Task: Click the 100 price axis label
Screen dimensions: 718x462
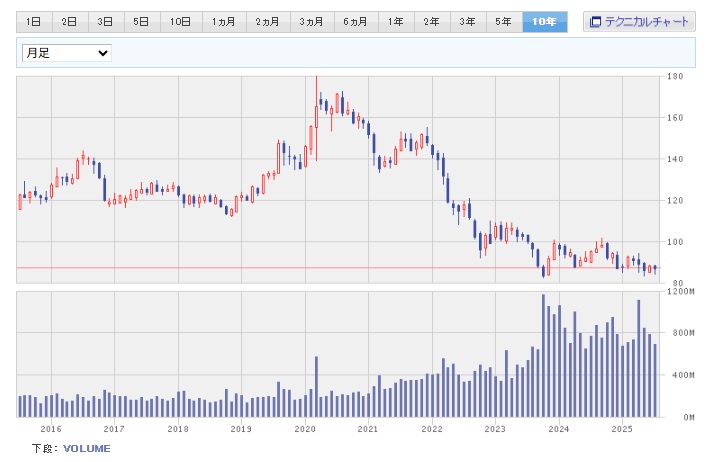Action: click(675, 242)
